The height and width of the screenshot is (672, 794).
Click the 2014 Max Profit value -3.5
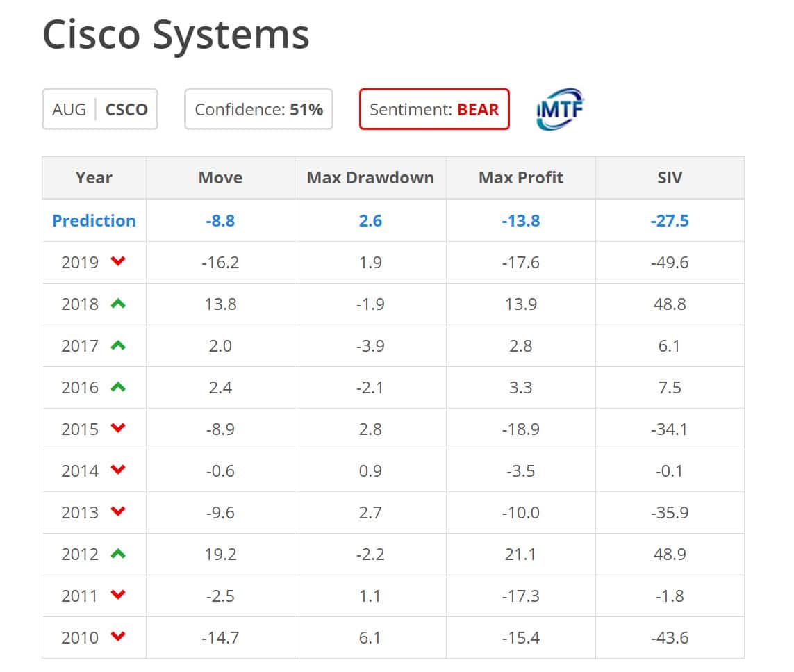(521, 471)
